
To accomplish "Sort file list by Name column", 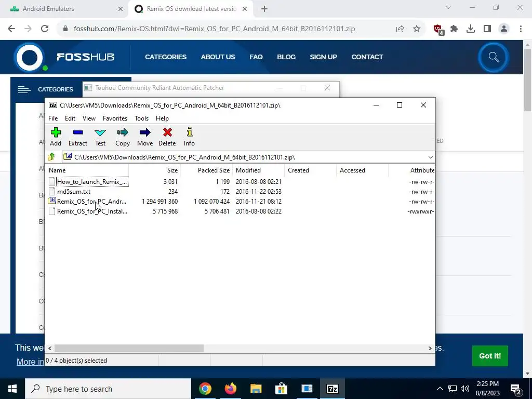I will [88, 170].
